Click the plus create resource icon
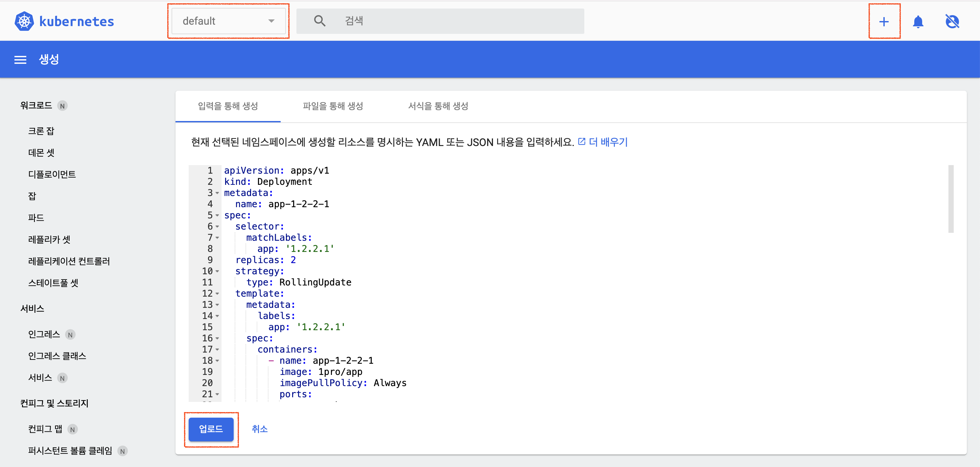This screenshot has height=467, width=980. tap(884, 22)
